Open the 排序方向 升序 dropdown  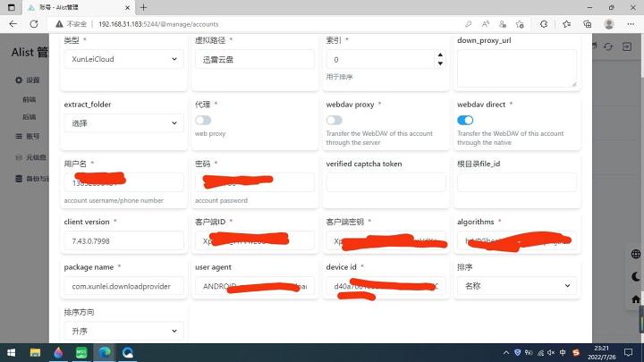[x=123, y=331]
